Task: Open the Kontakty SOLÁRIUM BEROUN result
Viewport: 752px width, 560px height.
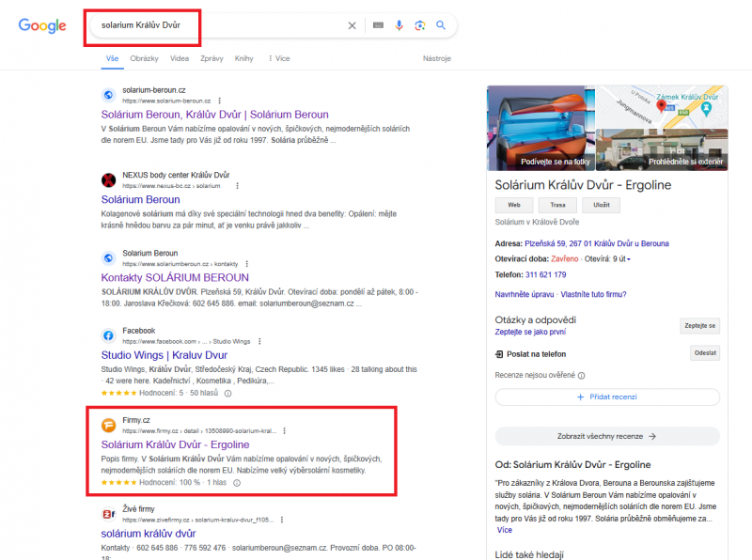Action: click(x=175, y=277)
